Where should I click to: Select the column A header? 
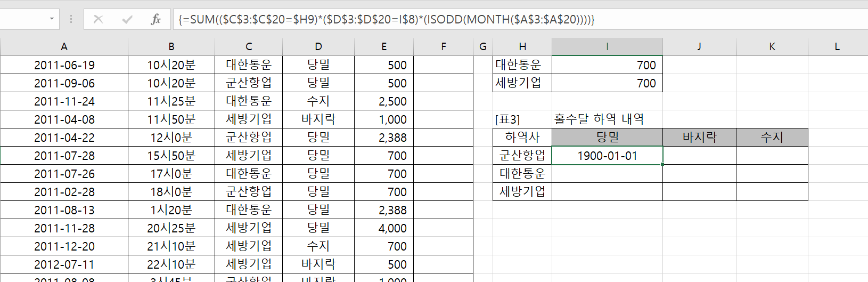tap(64, 47)
